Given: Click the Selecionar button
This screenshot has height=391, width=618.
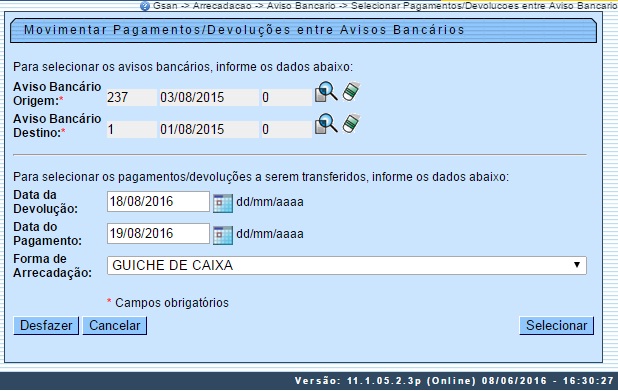Looking at the screenshot, I should point(557,326).
